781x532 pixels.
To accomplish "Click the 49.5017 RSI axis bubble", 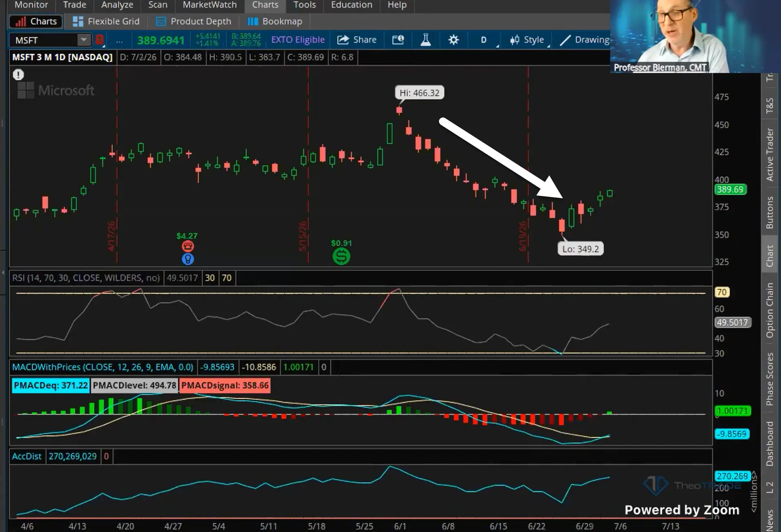I will click(733, 323).
